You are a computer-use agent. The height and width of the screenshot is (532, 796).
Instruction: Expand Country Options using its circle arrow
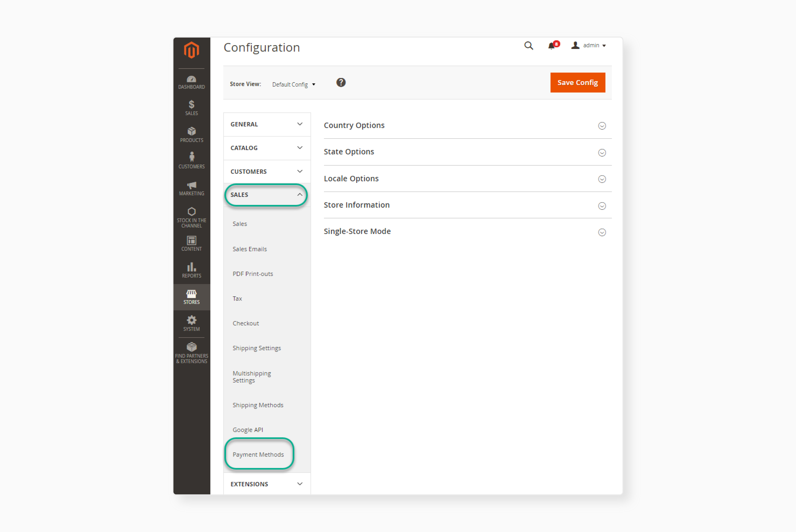pyautogui.click(x=602, y=126)
